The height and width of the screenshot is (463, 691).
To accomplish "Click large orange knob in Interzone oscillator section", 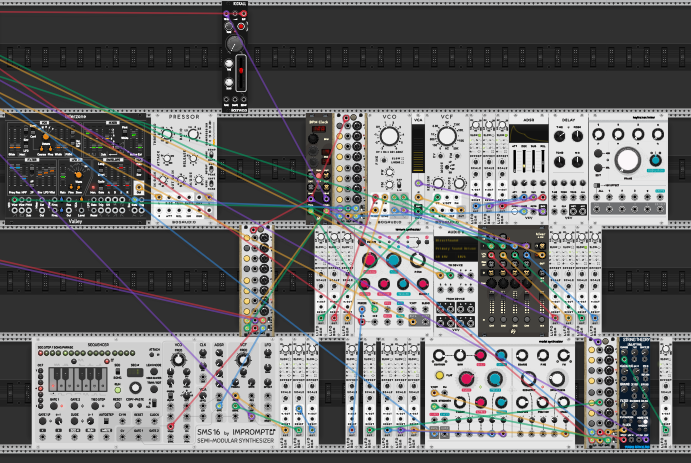I will click(45, 136).
